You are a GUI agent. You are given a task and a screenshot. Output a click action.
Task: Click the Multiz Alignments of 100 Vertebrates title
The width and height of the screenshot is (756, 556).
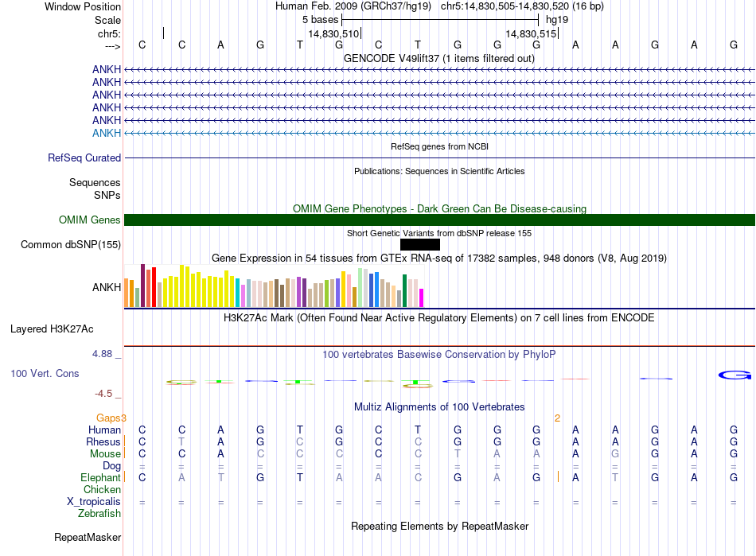point(439,406)
